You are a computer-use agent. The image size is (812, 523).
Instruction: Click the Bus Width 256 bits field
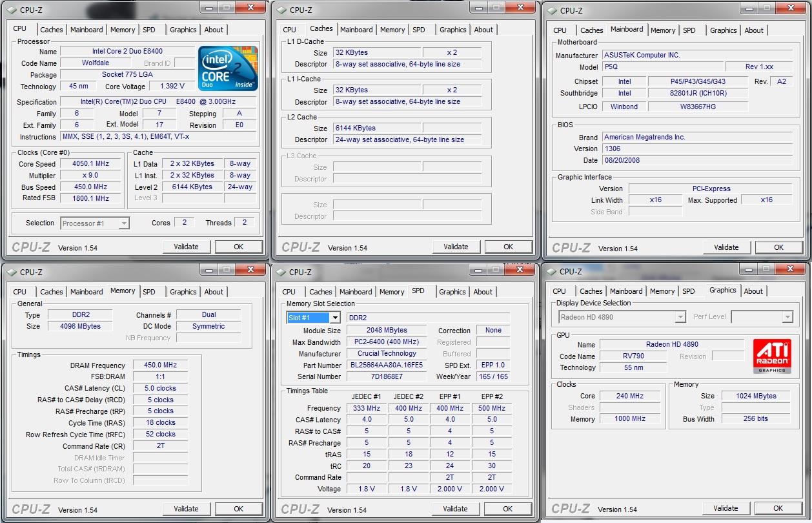pos(756,420)
